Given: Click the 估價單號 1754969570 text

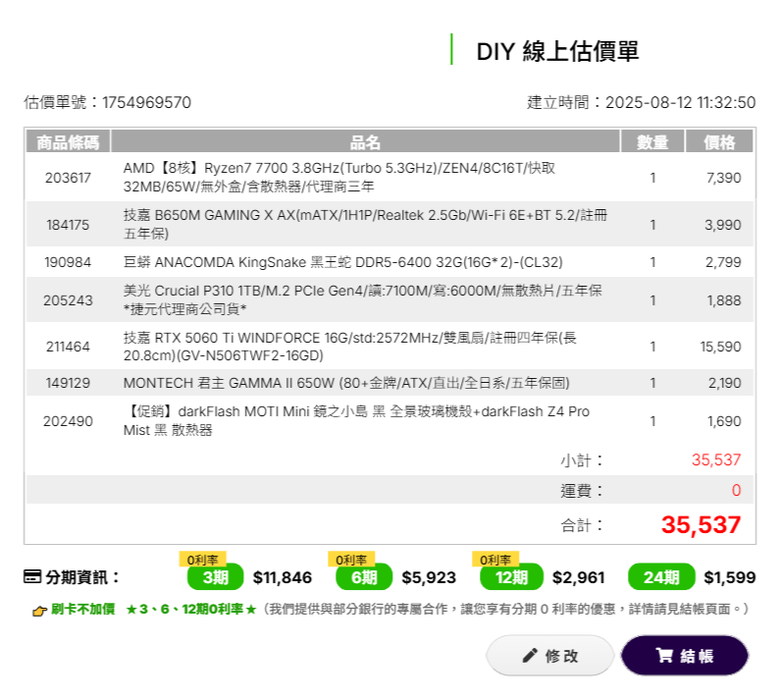Looking at the screenshot, I should pyautogui.click(x=107, y=102).
